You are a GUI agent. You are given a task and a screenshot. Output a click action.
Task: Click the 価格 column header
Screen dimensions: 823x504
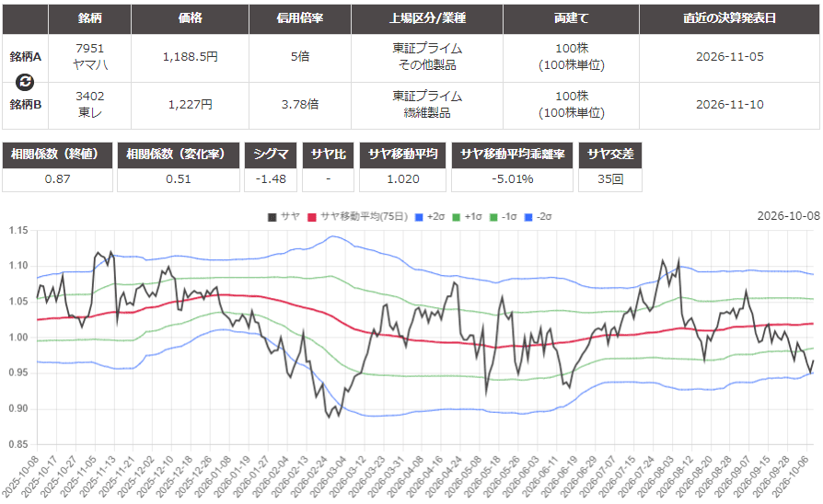click(x=190, y=18)
